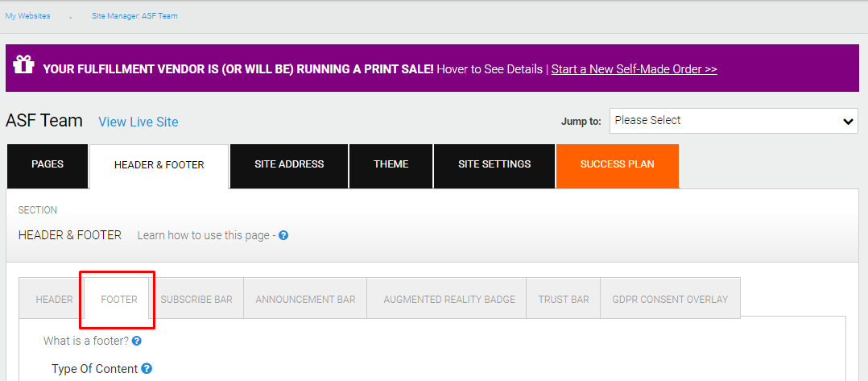
Task: Click the gift box icon in purple banner
Action: pos(24,64)
